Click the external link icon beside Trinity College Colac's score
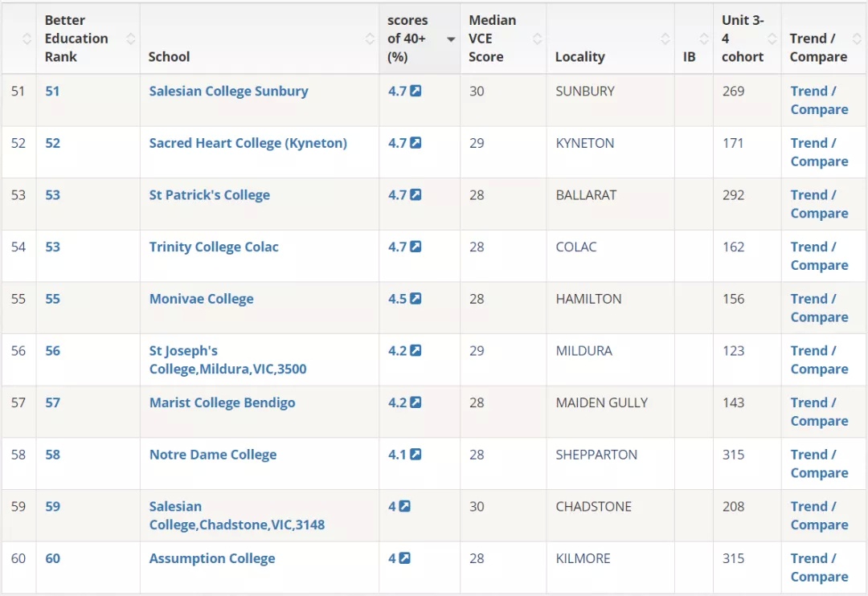The height and width of the screenshot is (596, 868). (416, 247)
